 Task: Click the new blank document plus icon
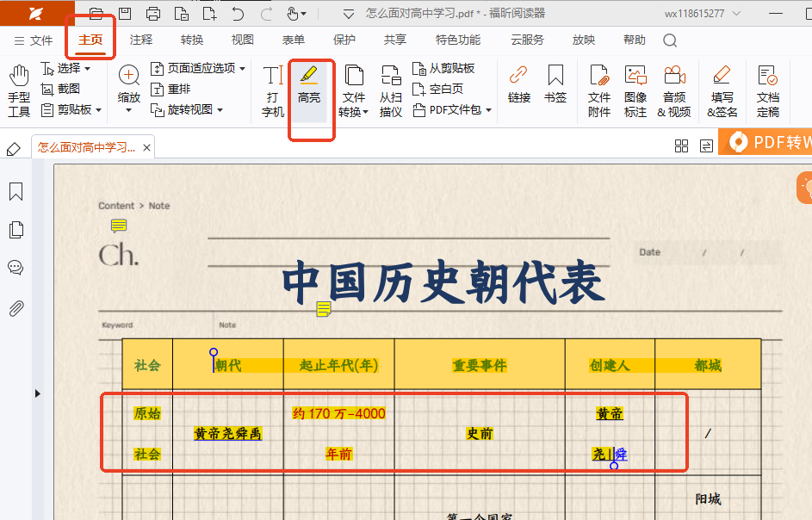pos(209,14)
